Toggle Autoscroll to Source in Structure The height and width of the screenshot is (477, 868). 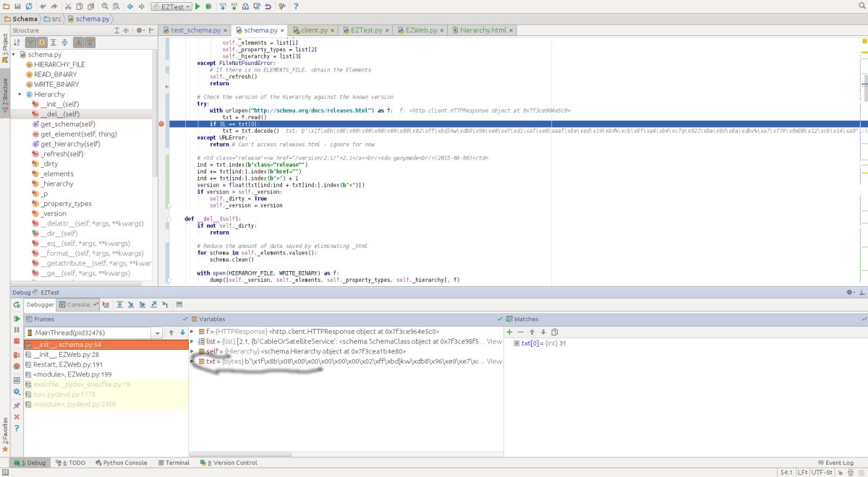coord(77,43)
